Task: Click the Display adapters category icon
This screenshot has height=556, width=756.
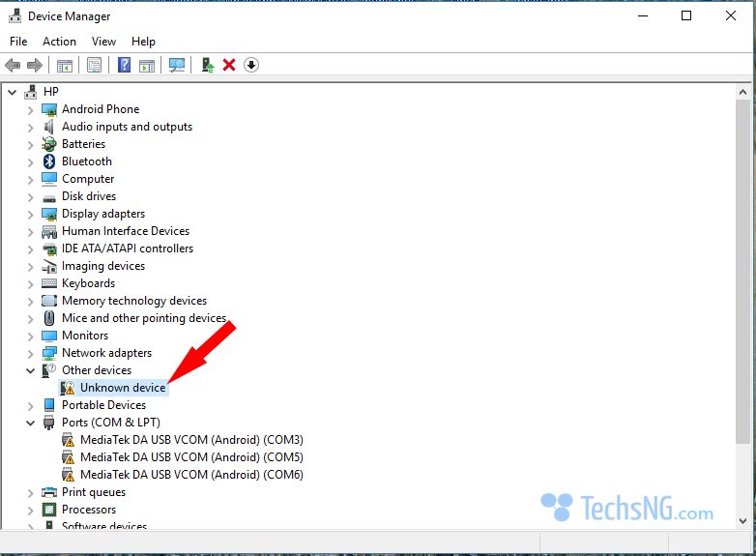Action: [49, 214]
